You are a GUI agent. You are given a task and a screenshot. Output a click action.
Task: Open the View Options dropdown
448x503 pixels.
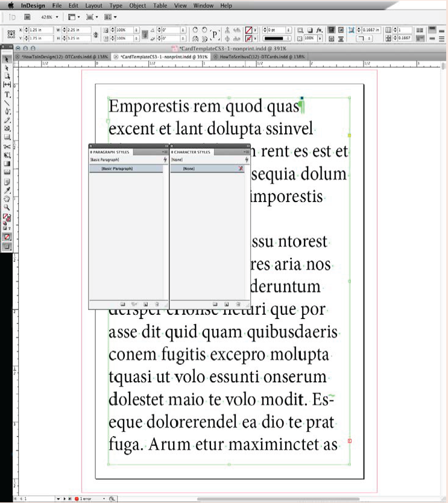tap(75, 17)
